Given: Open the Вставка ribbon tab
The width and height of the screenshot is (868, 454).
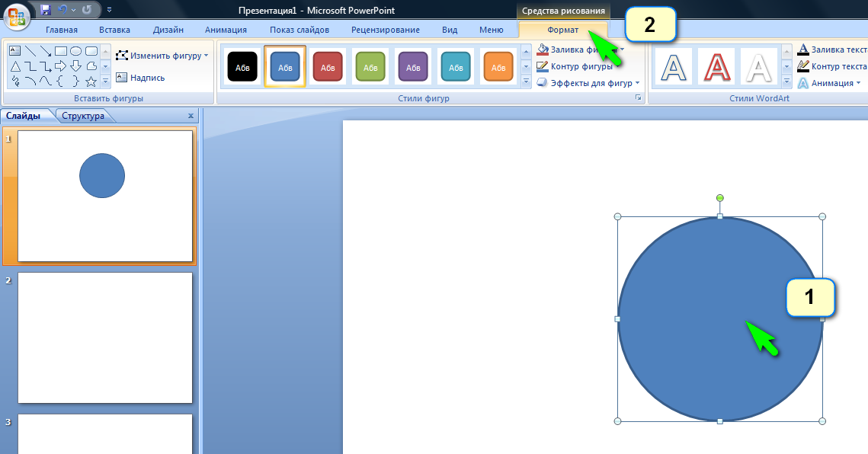Looking at the screenshot, I should [114, 30].
